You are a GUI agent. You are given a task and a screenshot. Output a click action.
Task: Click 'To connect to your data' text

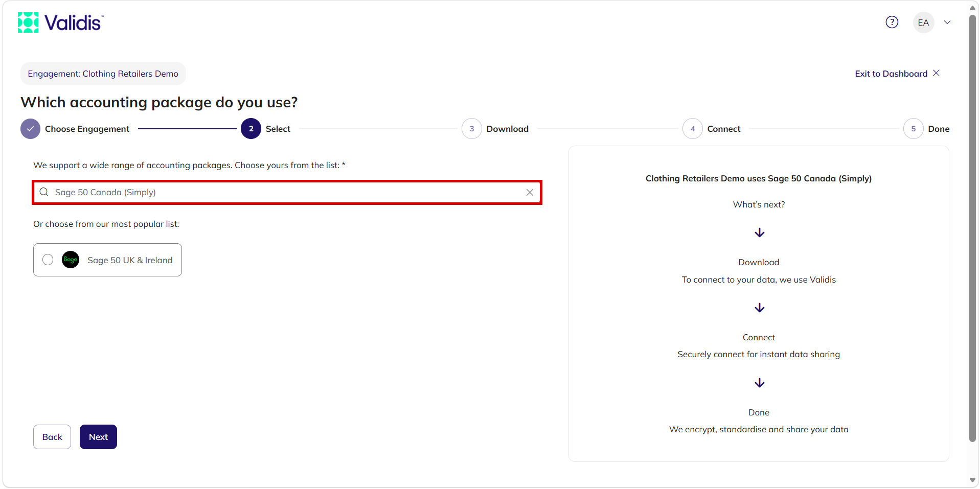pos(759,280)
